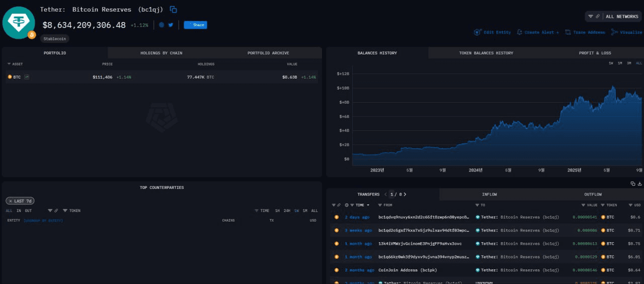Open Token Balances History tab

pyautogui.click(x=486, y=53)
